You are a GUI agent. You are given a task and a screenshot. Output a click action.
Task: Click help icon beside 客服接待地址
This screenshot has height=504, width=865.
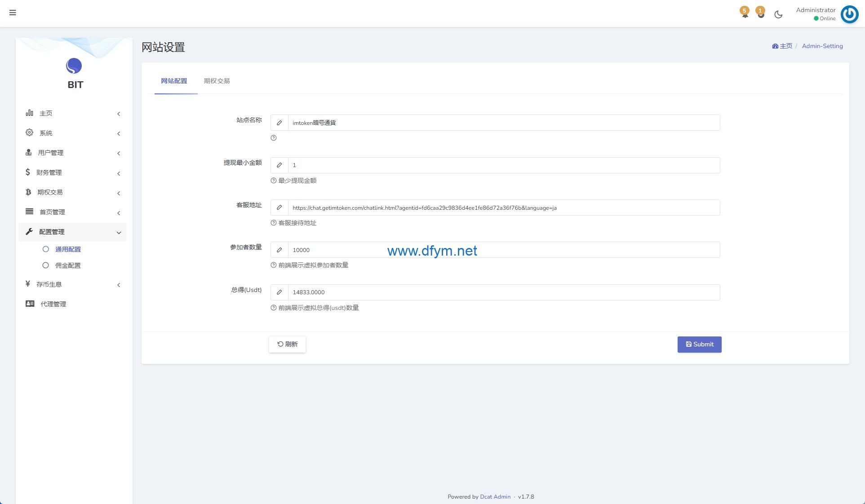point(273,223)
